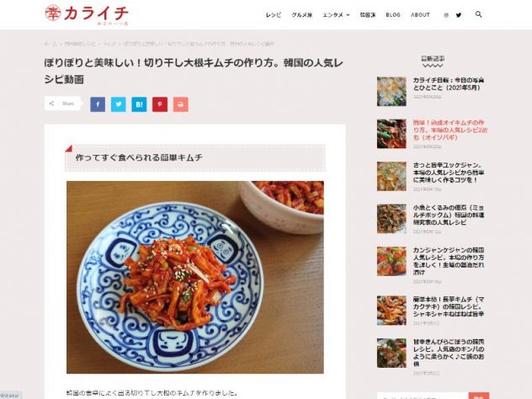Pin the recipe via the Pinterest icon

pyautogui.click(x=160, y=104)
